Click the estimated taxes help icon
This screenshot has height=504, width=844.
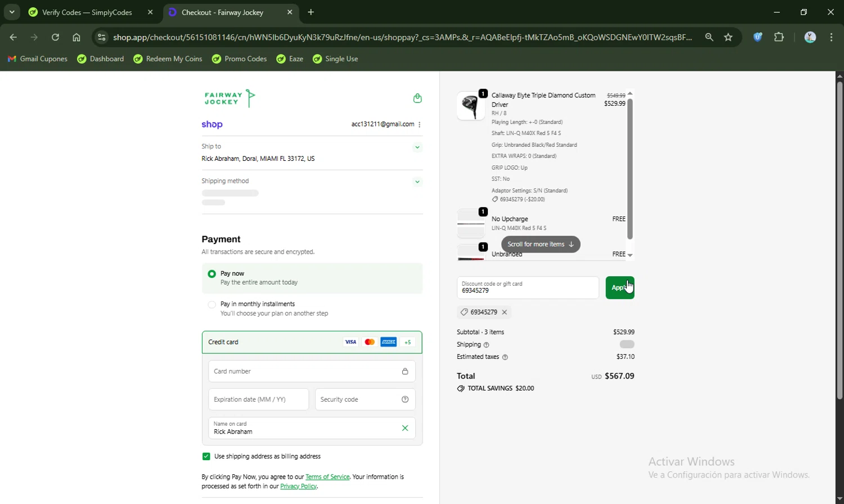[x=505, y=357]
